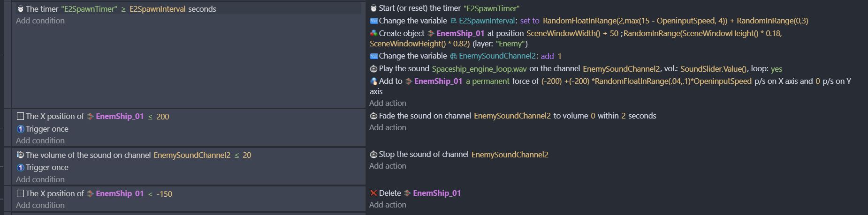868x215 pixels.
Task: Click the Start or reset timer action icon
Action: (373, 8)
